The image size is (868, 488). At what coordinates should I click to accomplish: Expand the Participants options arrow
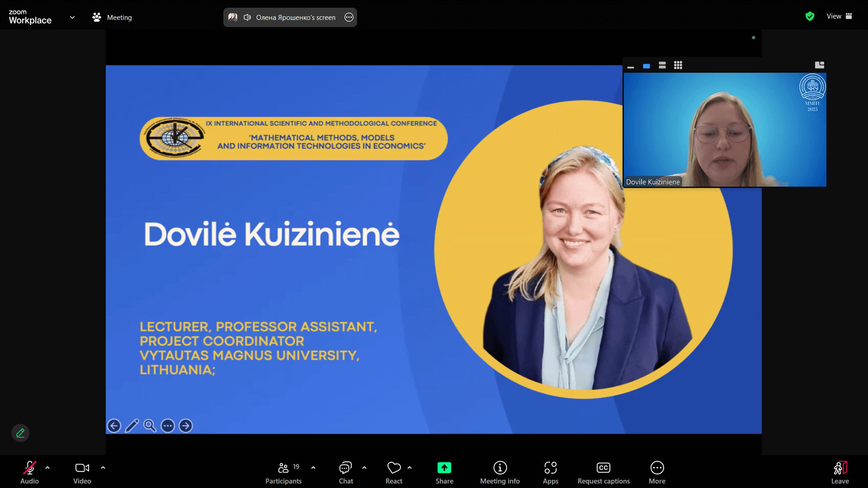[313, 468]
